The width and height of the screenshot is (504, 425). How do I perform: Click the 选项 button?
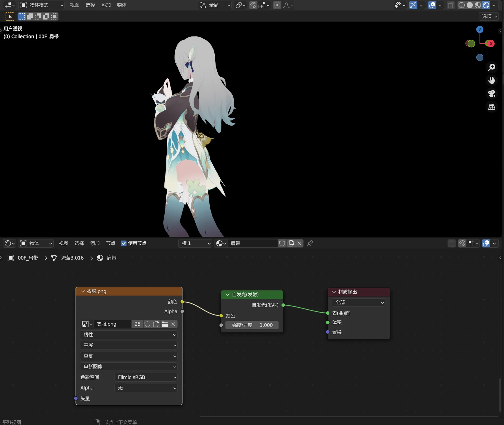tap(489, 16)
